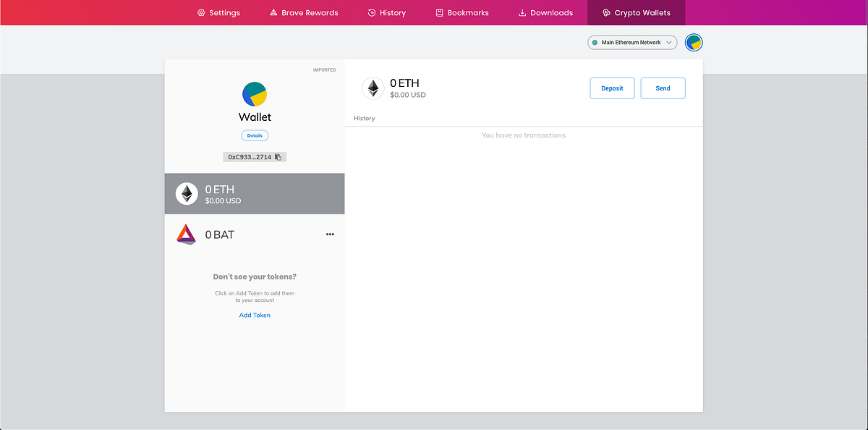Click the copy clipboard icon beside address
The image size is (868, 430).
278,156
